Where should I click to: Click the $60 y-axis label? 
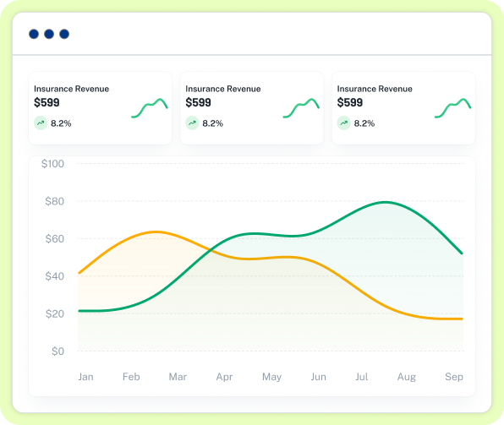[x=55, y=238]
